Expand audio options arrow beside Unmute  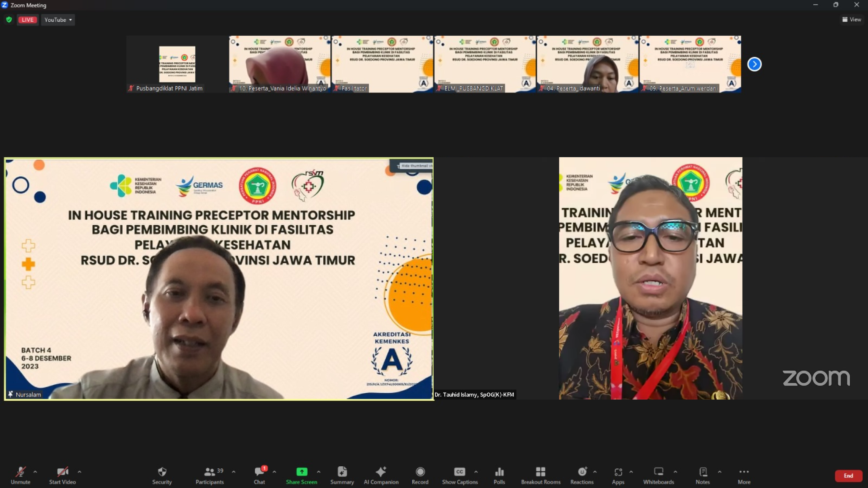coord(35,472)
